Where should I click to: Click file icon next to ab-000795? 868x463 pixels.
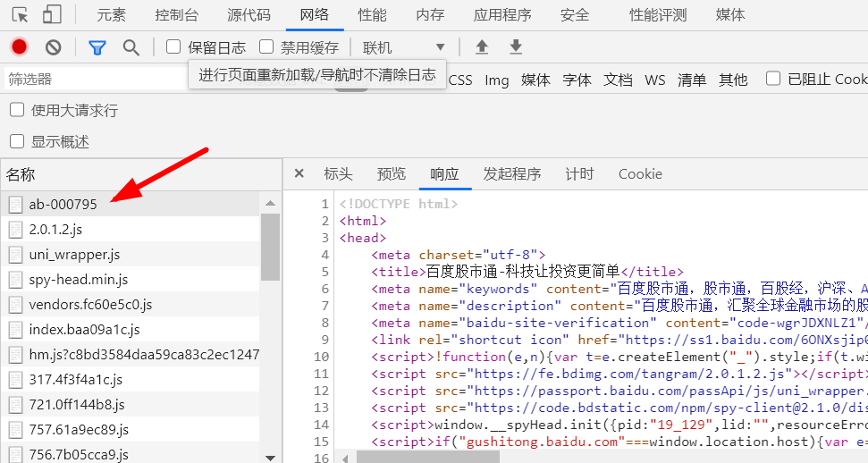coord(15,205)
